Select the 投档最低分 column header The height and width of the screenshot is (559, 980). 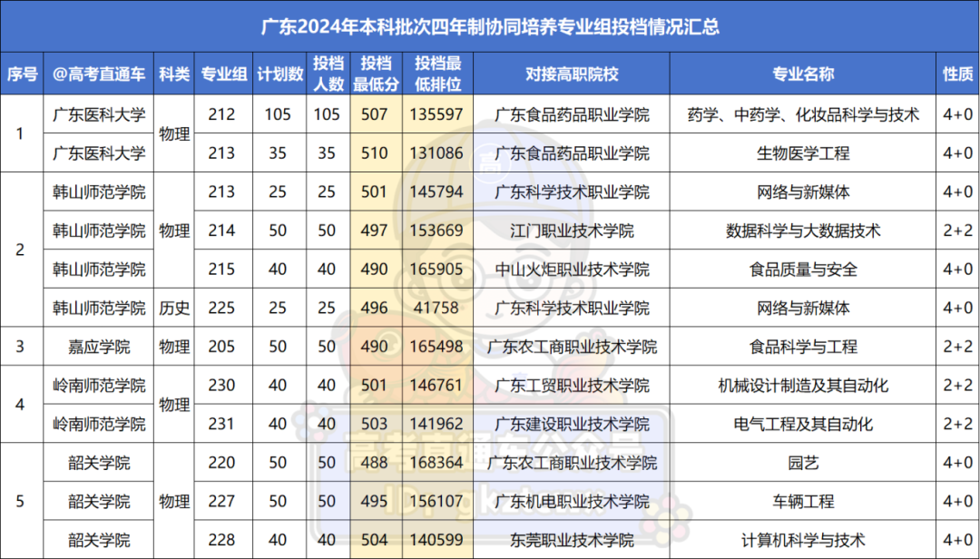(x=376, y=74)
